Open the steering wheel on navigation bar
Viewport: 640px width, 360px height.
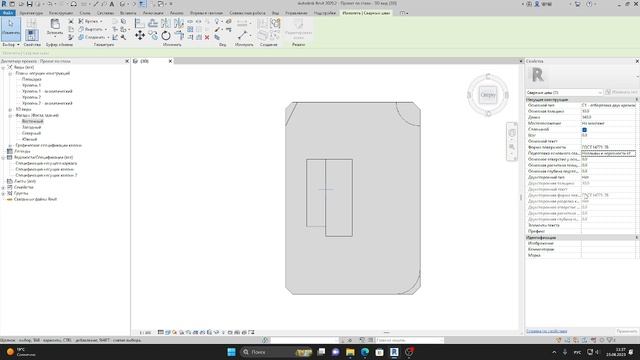pos(512,133)
